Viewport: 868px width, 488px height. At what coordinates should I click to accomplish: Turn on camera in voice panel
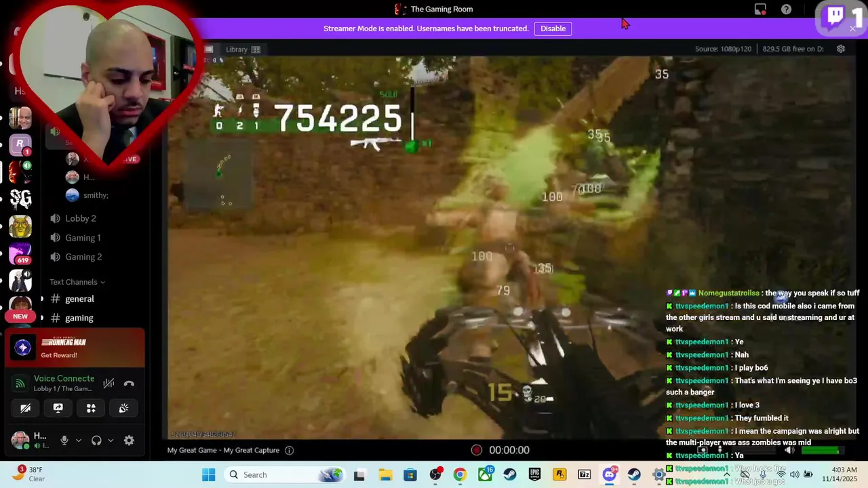coord(25,408)
